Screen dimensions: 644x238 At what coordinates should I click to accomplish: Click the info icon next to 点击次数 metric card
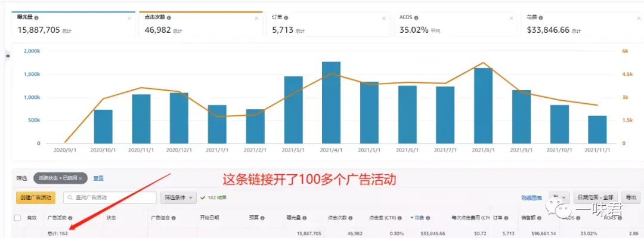[x=169, y=18]
